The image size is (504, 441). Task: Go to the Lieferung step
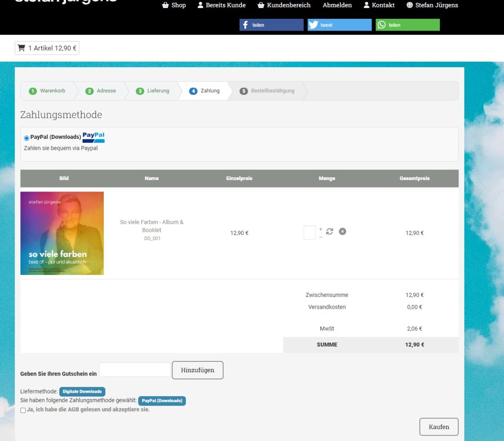click(153, 91)
